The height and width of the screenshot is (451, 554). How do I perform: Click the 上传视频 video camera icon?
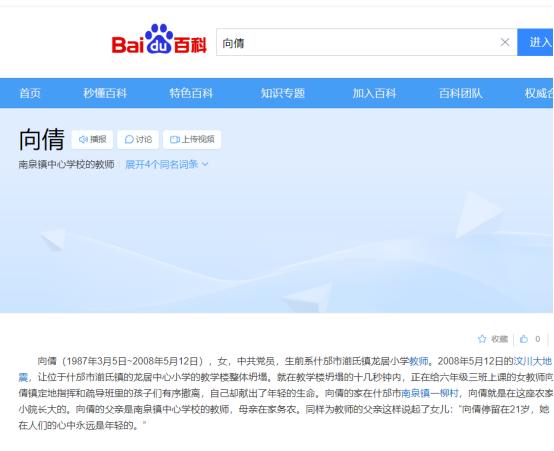[x=175, y=139]
